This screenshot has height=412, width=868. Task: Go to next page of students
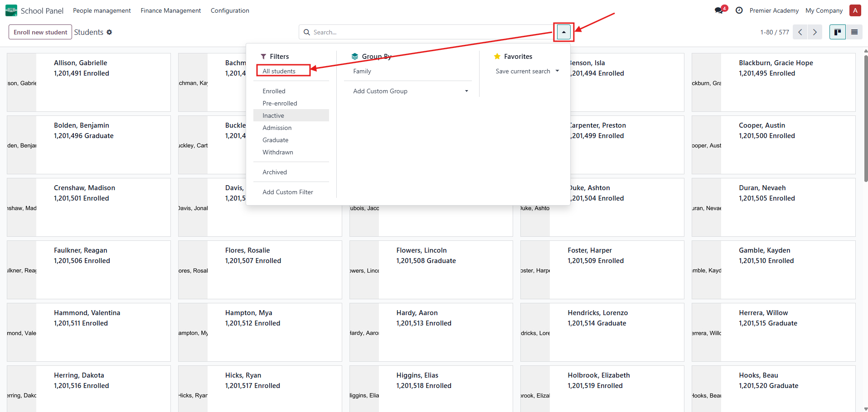815,32
